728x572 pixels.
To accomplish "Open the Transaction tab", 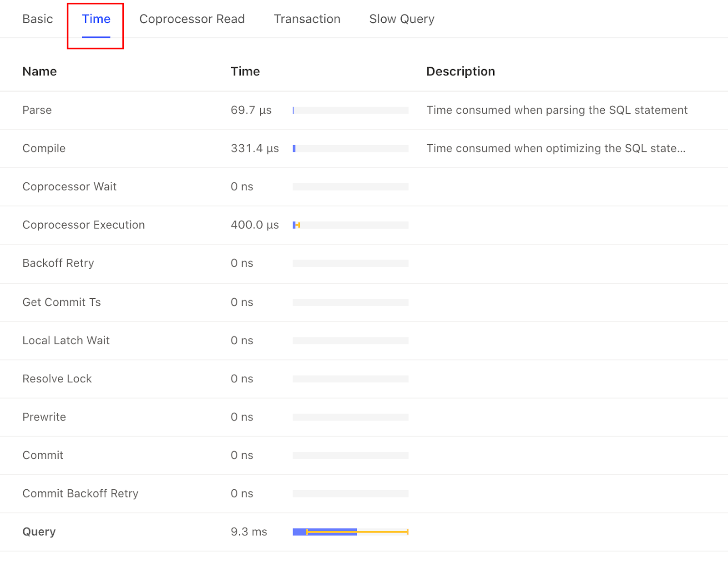I will [x=307, y=19].
